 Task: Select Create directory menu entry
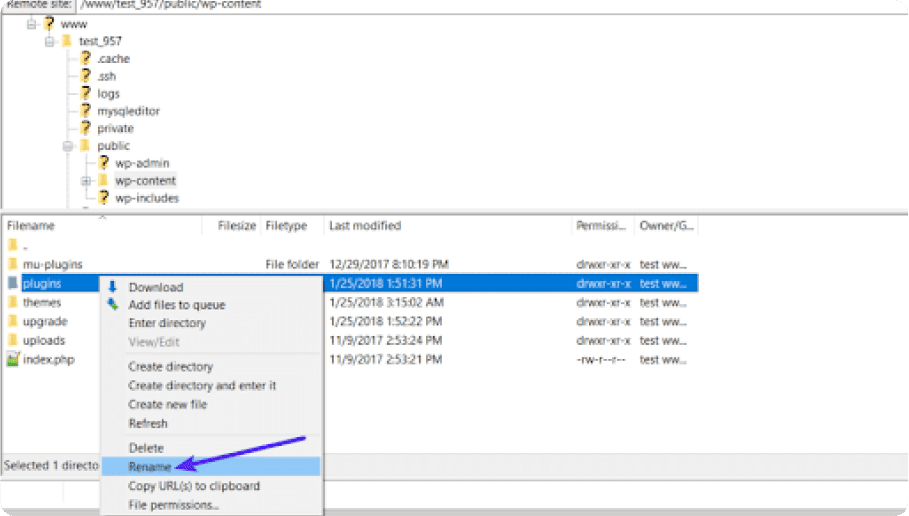(x=211, y=366)
